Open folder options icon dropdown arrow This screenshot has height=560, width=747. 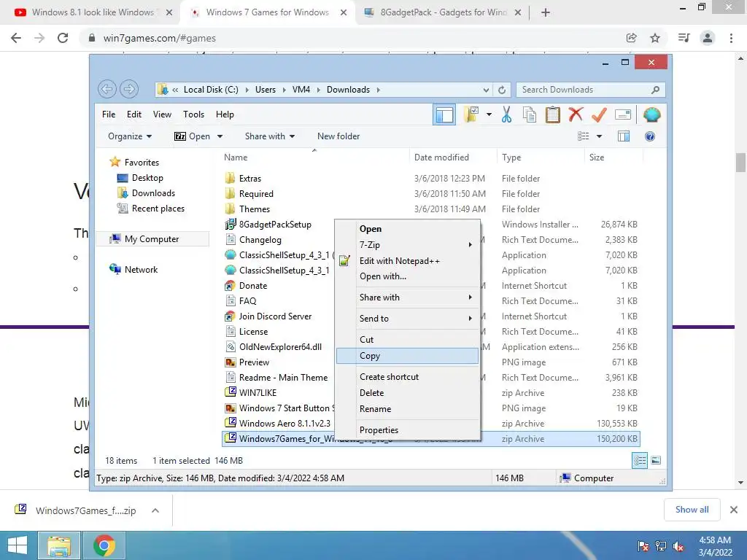489,114
